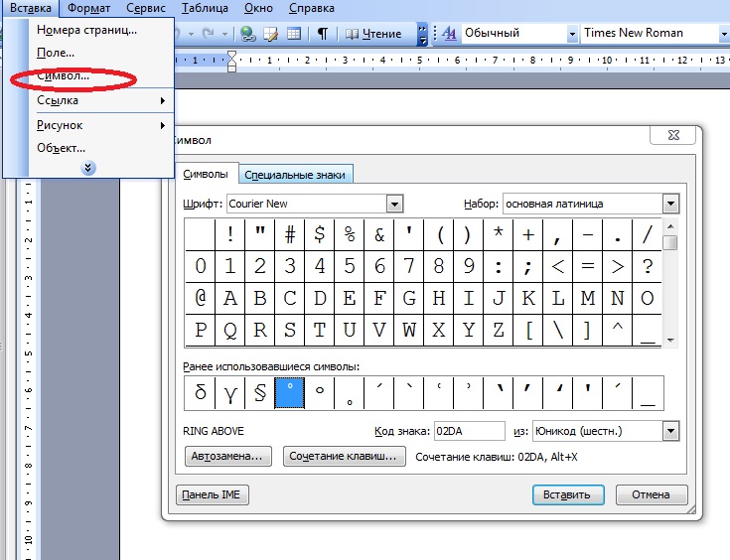Open the Чтение reading mode button
This screenshot has width=730, height=560.
pos(373,34)
